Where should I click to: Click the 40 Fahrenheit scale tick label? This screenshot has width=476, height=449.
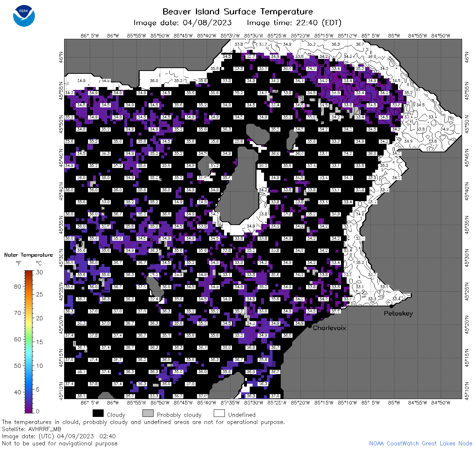17,392
